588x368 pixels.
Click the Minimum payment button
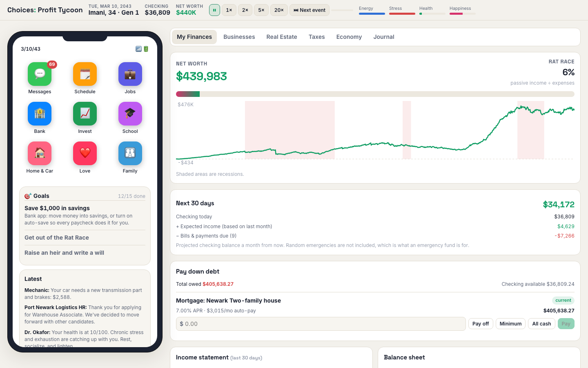coord(510,324)
